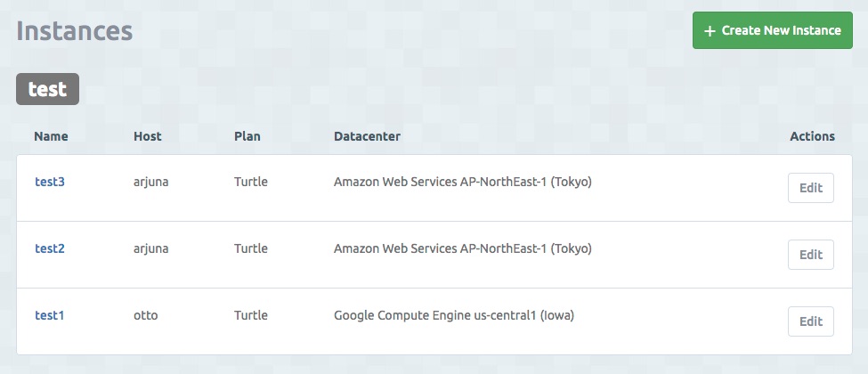Click the Create New Instance button
Viewport: 868px width, 374px height.
[773, 30]
